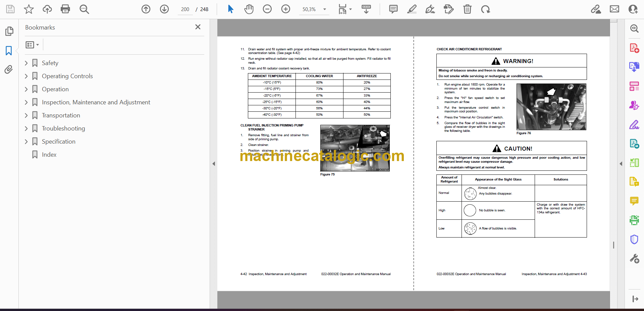Open the Protect shield tool
Viewport: 644px width, 311px height.
(x=634, y=239)
